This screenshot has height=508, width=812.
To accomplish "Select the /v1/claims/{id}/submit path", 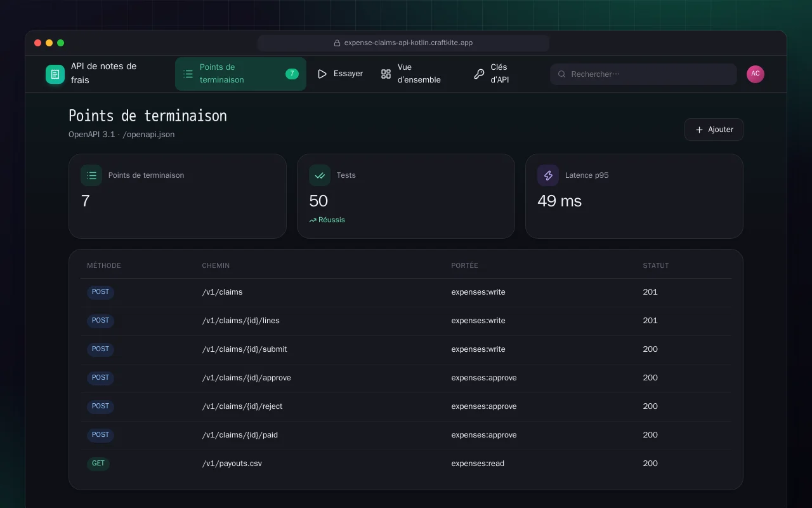I will click(244, 349).
